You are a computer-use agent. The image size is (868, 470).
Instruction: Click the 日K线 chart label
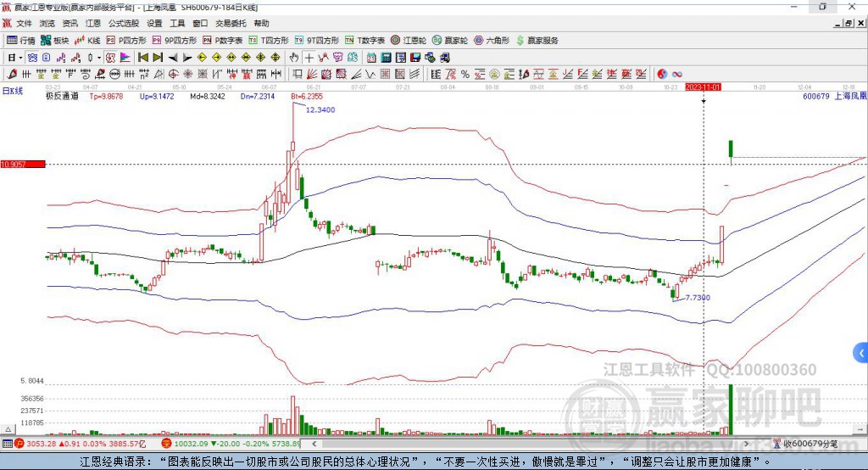(13, 91)
